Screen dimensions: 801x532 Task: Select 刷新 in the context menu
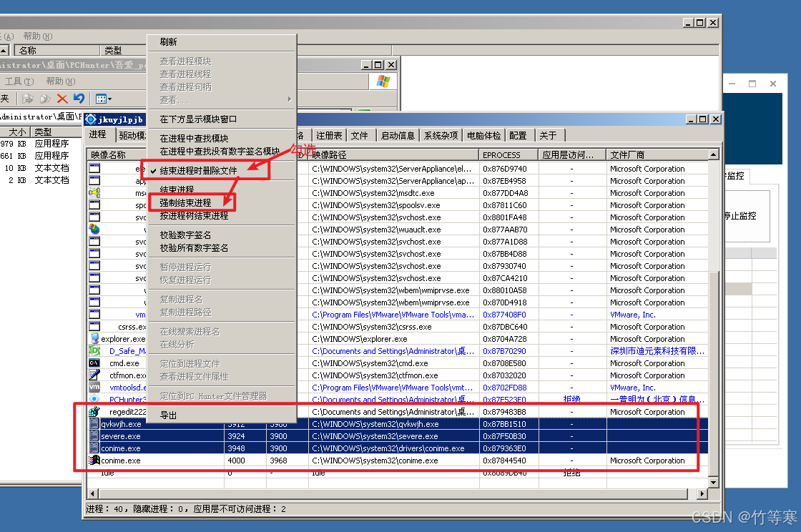168,42
